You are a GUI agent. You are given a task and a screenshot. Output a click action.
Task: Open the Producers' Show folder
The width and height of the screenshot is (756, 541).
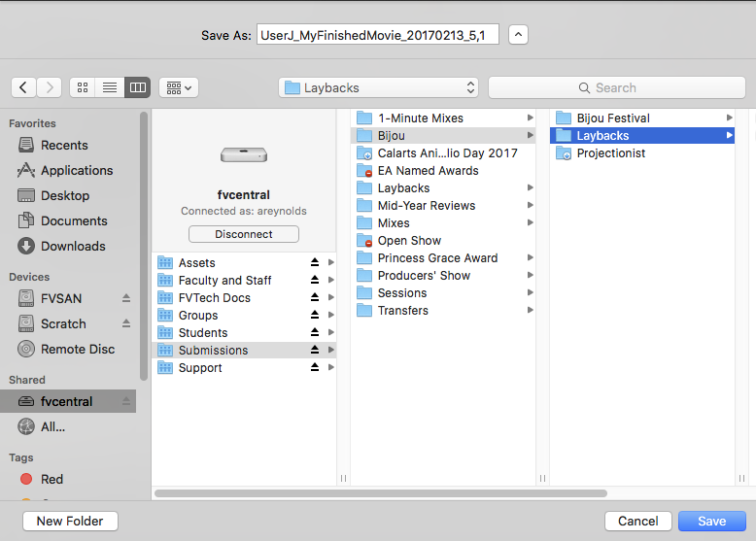coord(443,276)
